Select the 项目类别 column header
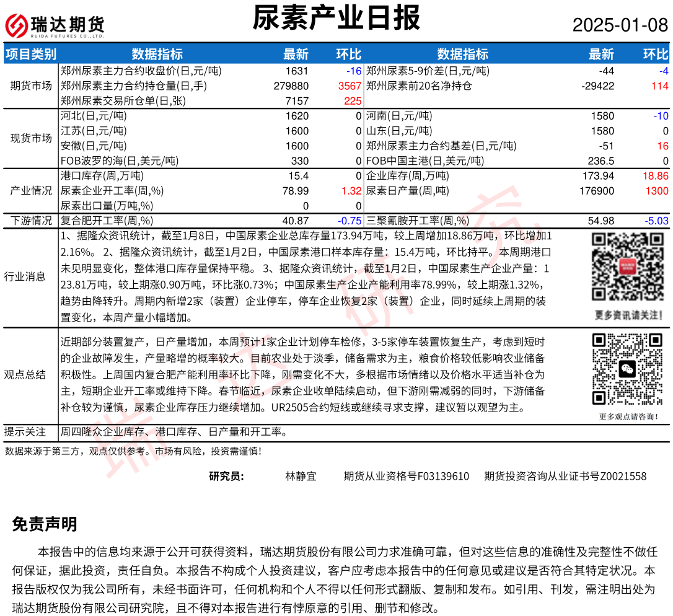This screenshot has height=616, width=673. pyautogui.click(x=30, y=54)
